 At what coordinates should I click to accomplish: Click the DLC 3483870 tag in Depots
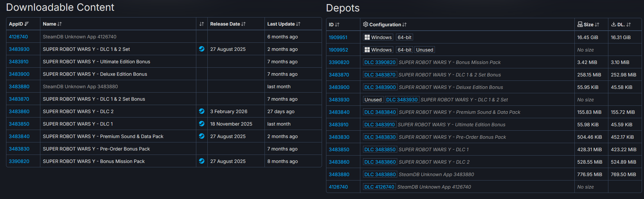click(380, 75)
